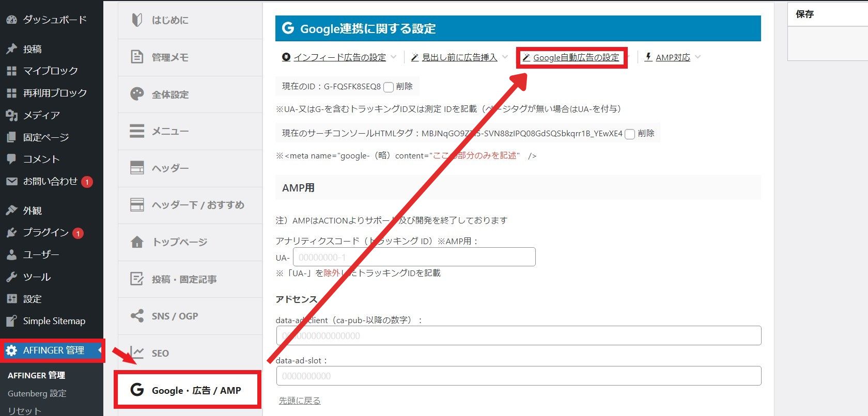Click the 保存 panel heading

click(x=805, y=14)
